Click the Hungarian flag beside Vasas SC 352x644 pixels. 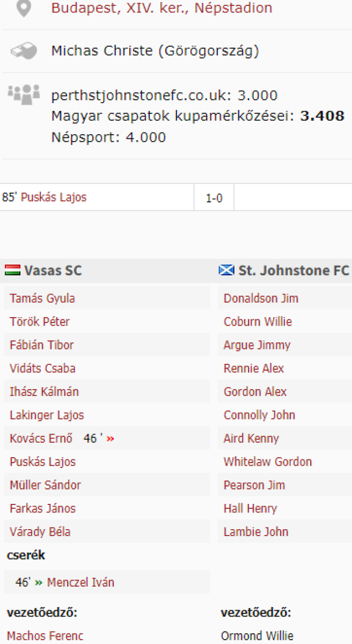pos(12,270)
